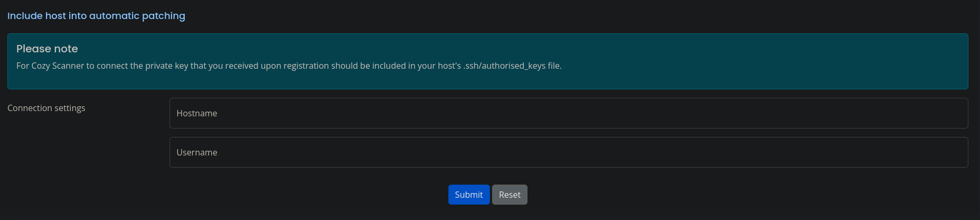Click the Hostname input field
This screenshot has width=980, height=220.
(x=568, y=113)
